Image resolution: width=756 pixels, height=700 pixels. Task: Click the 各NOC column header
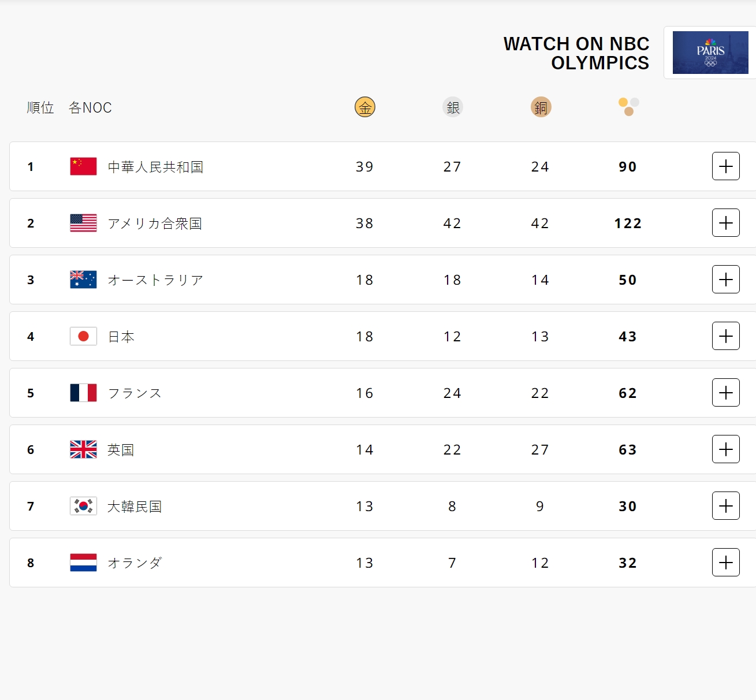(90, 107)
